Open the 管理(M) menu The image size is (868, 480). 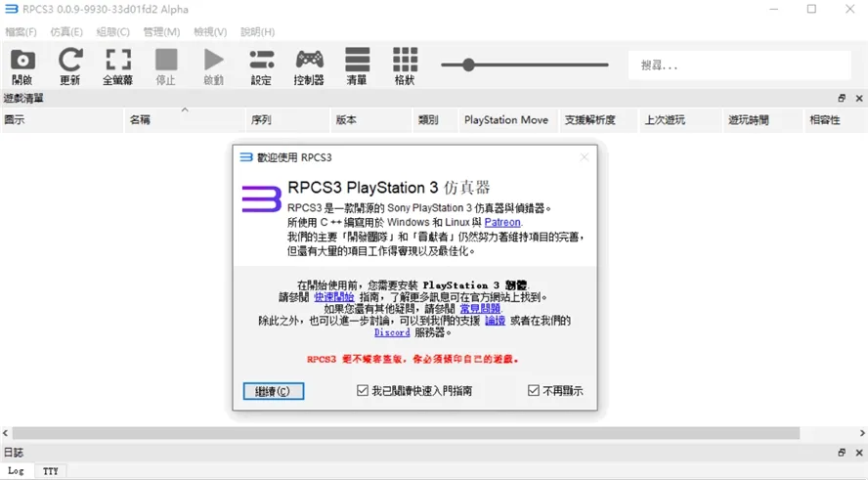[x=161, y=32]
